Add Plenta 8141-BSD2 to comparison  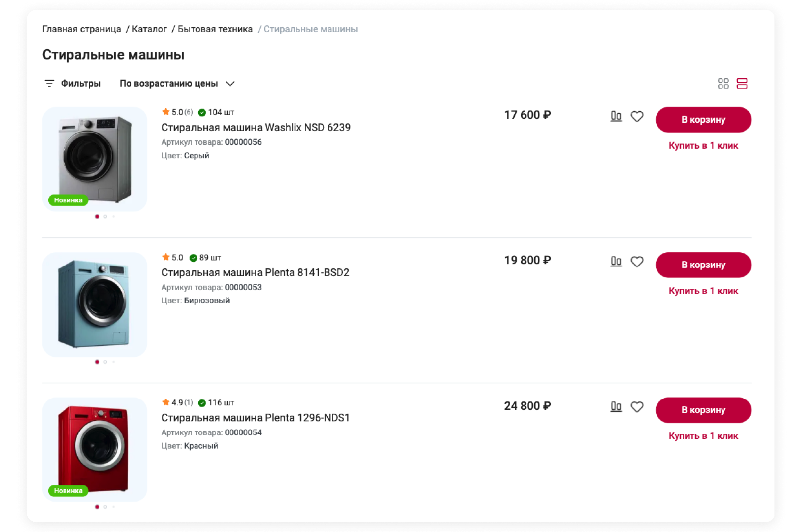click(616, 262)
